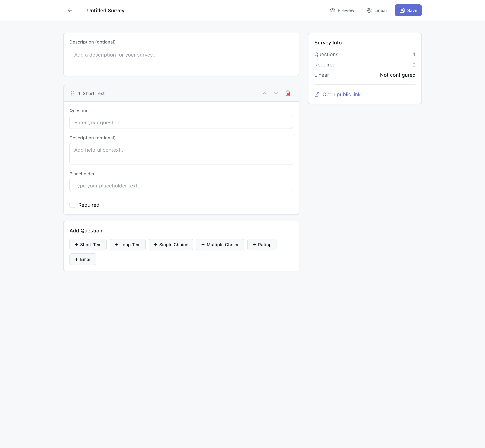Add a Short Text question

coord(88,244)
